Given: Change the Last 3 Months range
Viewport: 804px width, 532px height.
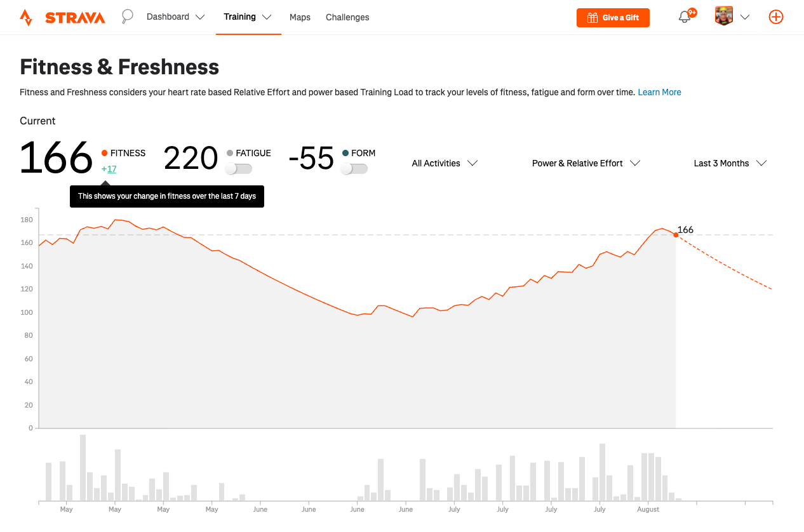Looking at the screenshot, I should [x=730, y=163].
